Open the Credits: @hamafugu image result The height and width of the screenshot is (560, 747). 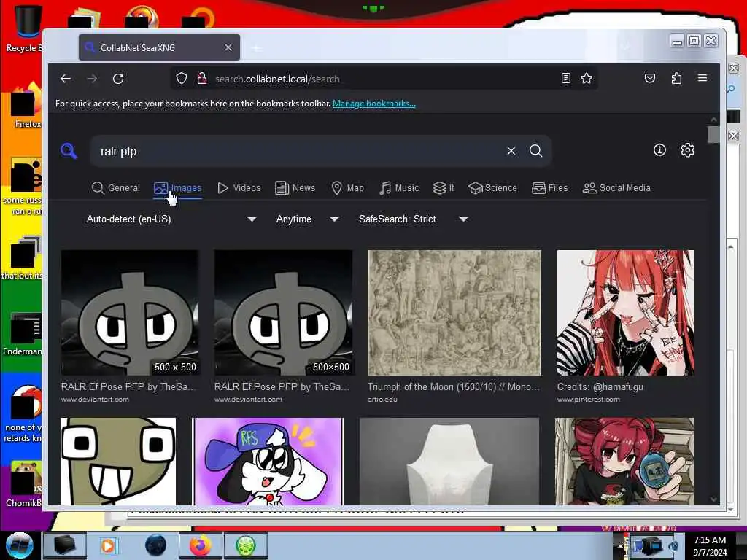click(x=625, y=313)
